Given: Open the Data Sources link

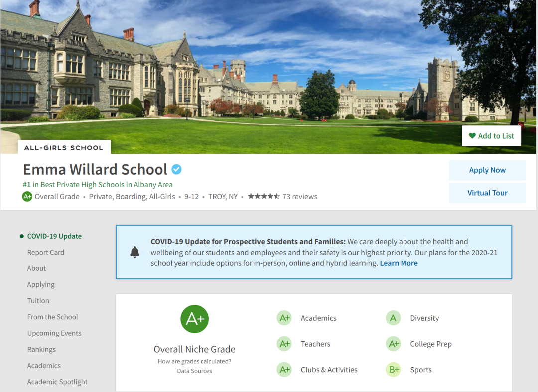Looking at the screenshot, I should (195, 371).
